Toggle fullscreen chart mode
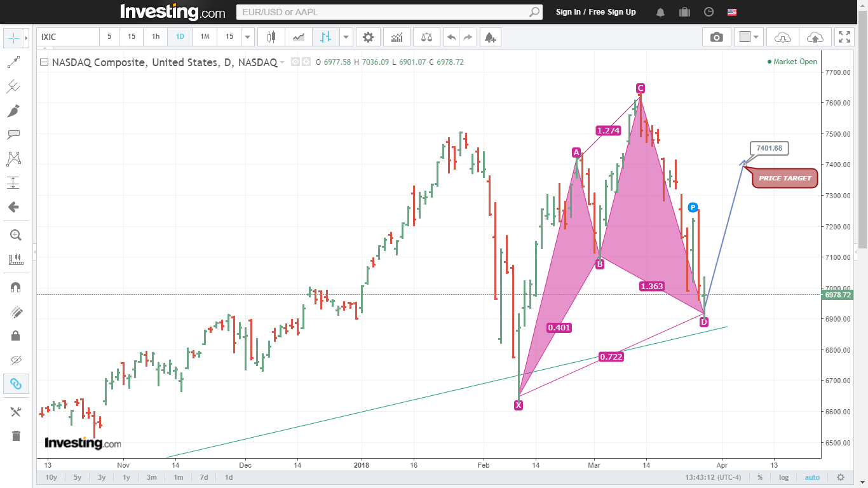 click(844, 37)
